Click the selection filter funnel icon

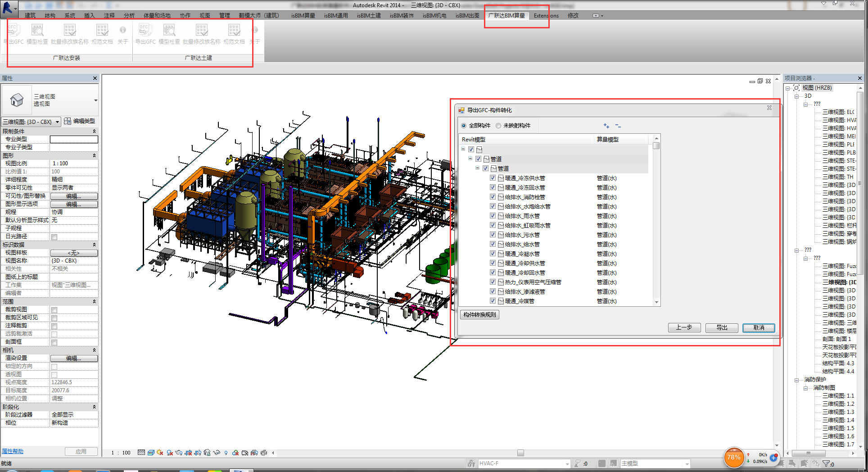[x=826, y=463]
